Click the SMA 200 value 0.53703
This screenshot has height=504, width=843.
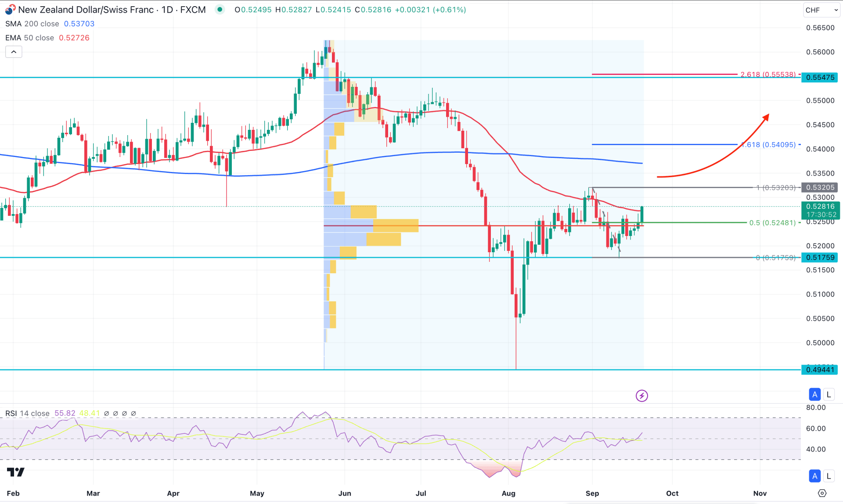(x=79, y=24)
